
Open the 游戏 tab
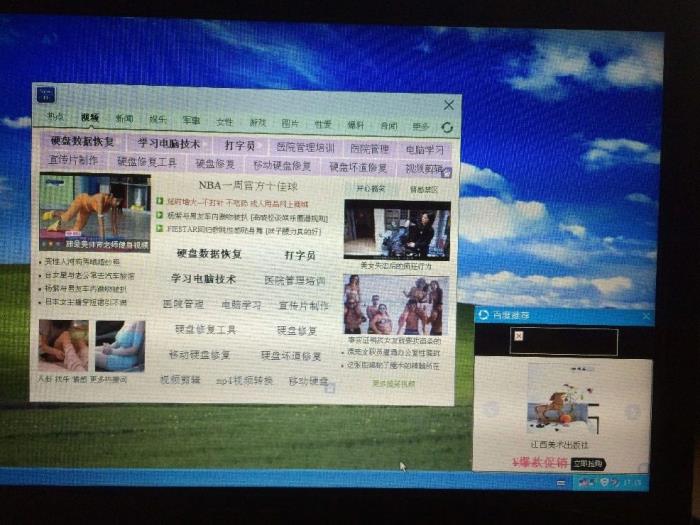pos(257,123)
